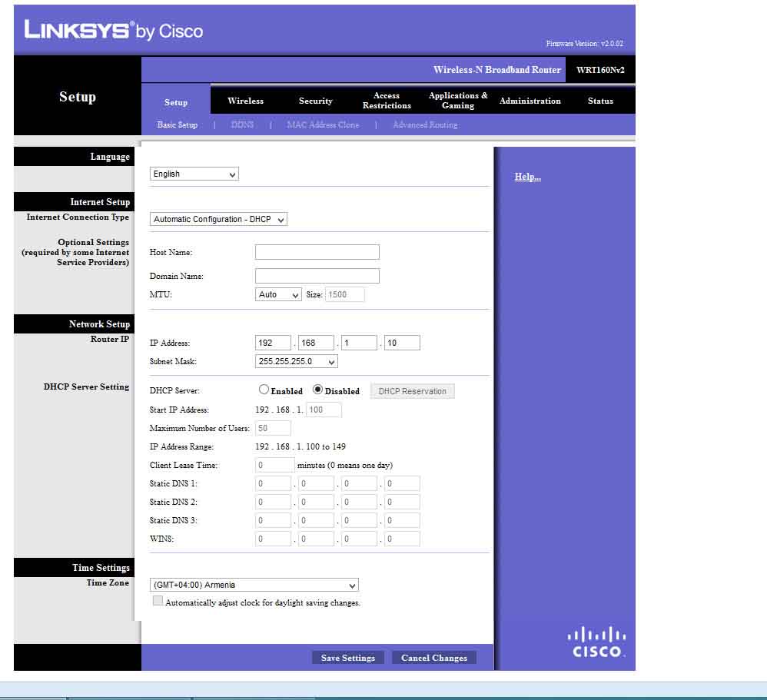
Task: Open the Status tab
Action: 600,101
